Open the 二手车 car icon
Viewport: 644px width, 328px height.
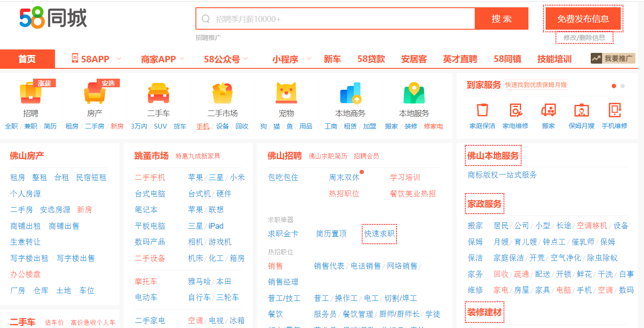(x=159, y=93)
